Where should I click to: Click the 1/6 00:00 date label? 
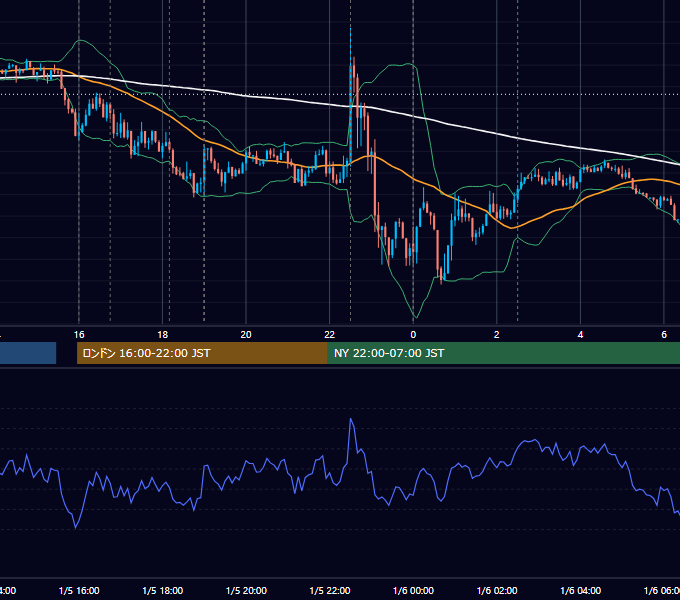pyautogui.click(x=413, y=590)
